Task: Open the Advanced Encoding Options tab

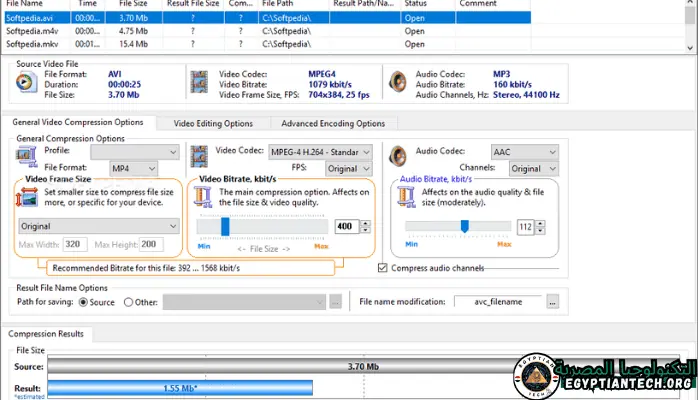Action: coord(333,124)
